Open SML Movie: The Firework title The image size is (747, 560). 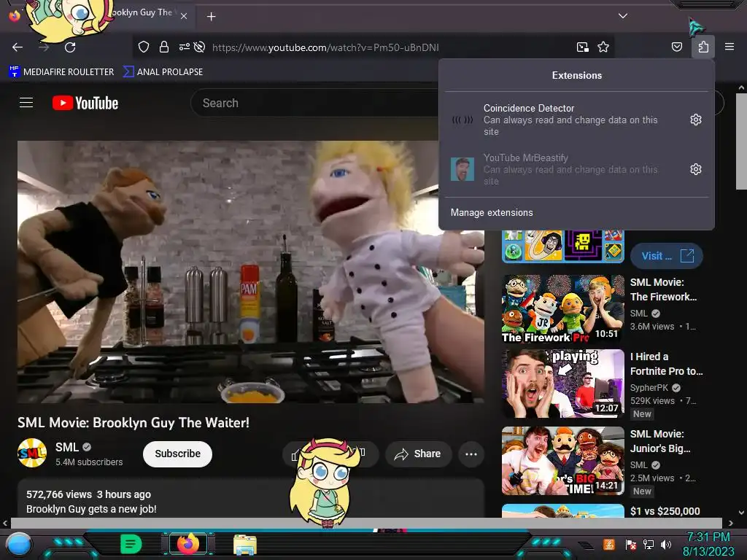tap(664, 289)
